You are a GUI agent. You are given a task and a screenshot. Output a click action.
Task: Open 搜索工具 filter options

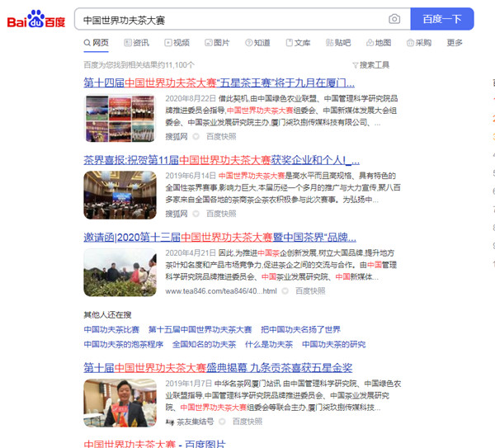click(371, 65)
